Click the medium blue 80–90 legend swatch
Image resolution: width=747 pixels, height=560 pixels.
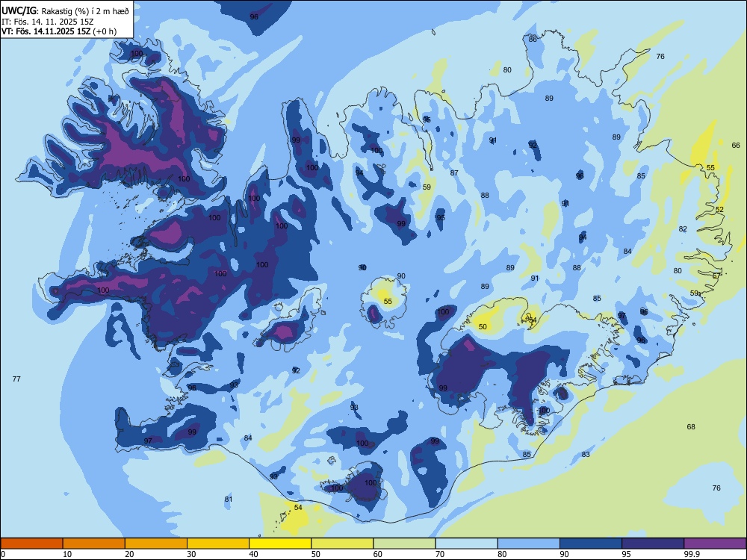[x=529, y=544]
